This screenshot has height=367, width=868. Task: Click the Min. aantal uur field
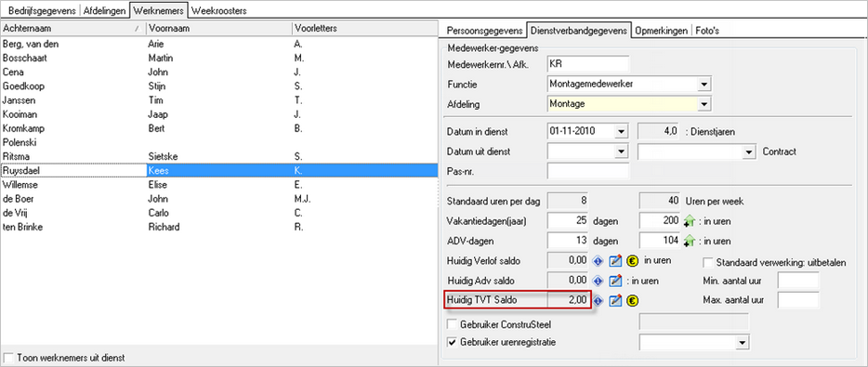click(x=797, y=281)
